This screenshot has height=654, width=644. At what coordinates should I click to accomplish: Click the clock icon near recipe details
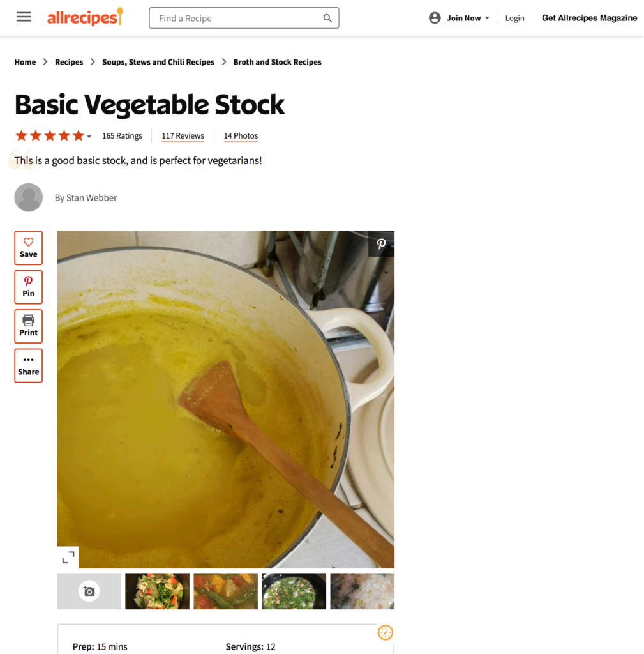click(385, 633)
